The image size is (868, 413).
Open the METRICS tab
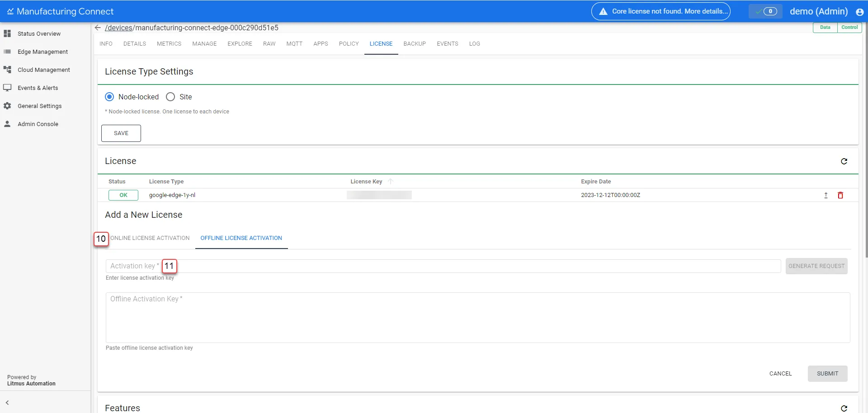click(x=169, y=44)
